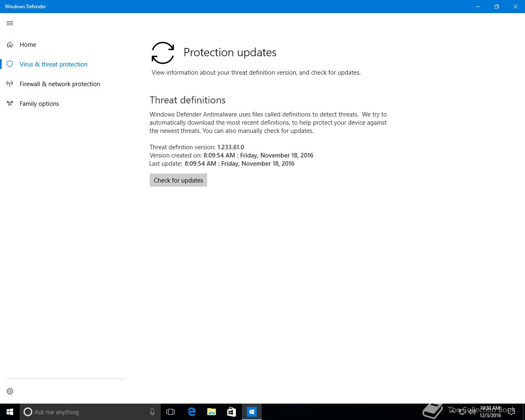Click the volume speaker tray icon
Image resolution: width=525 pixels, height=420 pixels.
472,412
